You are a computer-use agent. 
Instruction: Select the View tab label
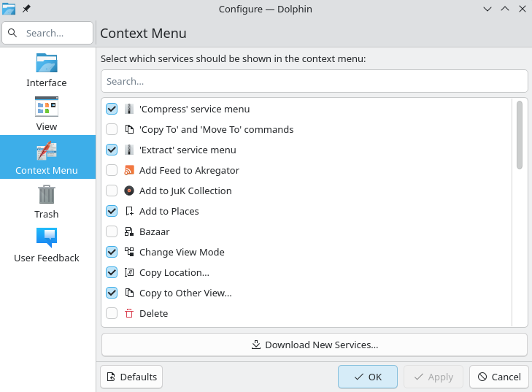coord(47,126)
